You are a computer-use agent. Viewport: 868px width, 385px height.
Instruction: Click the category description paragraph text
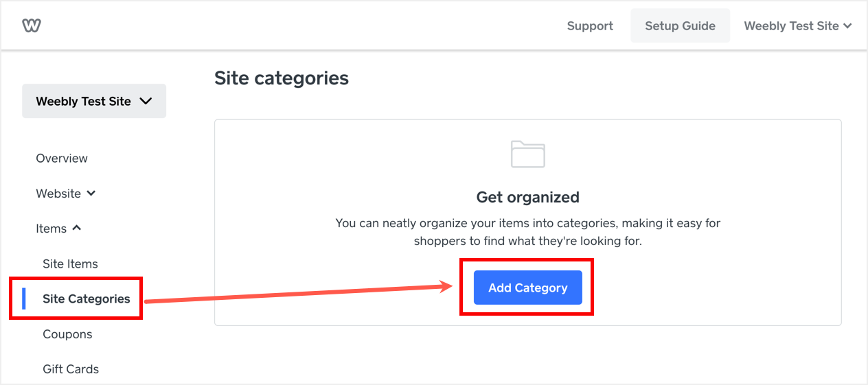pos(527,232)
